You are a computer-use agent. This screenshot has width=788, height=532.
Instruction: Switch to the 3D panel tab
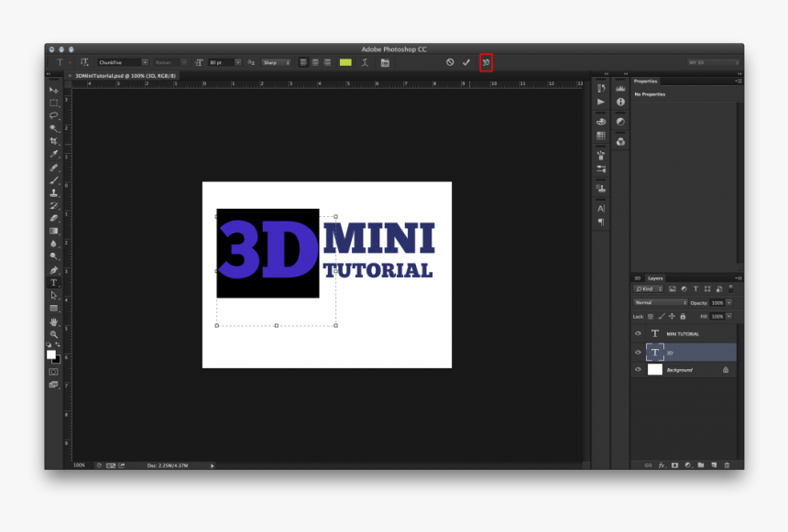pyautogui.click(x=637, y=277)
